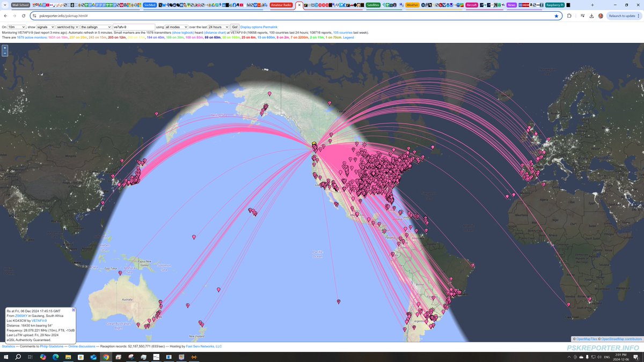644x362 pixels.
Task: Click the Go! button
Action: (x=235, y=27)
